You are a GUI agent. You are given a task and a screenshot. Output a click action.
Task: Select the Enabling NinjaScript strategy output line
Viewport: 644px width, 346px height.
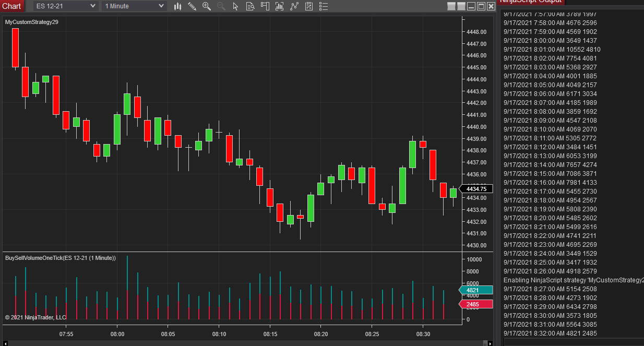tap(574, 280)
